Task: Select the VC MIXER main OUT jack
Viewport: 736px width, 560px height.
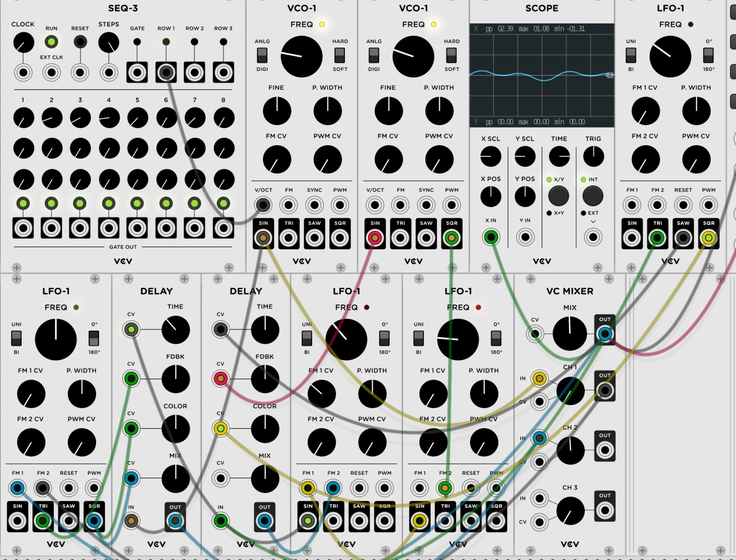Action: click(605, 334)
